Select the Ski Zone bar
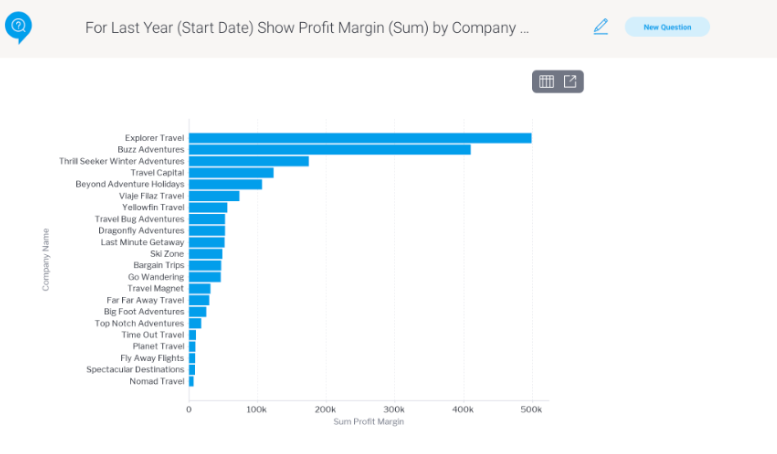Viewport: 777px width, 454px height. point(206,254)
